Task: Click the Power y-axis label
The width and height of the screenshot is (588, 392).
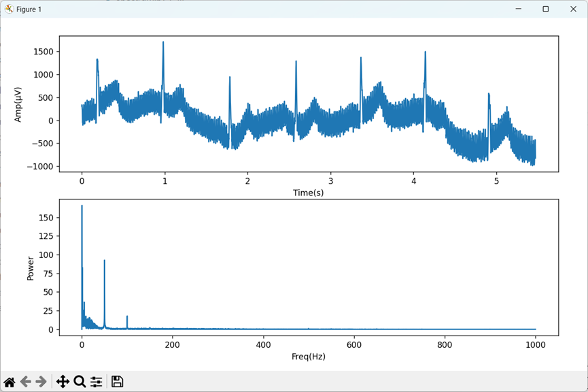Action: point(30,268)
